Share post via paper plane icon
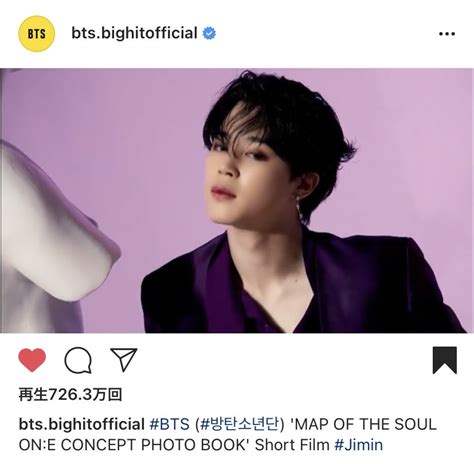 [x=124, y=360]
